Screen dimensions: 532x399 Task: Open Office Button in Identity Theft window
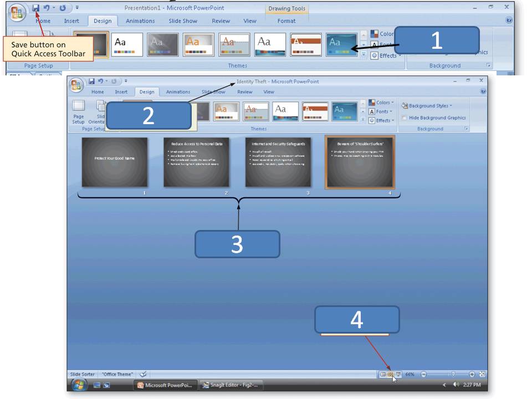(x=76, y=85)
